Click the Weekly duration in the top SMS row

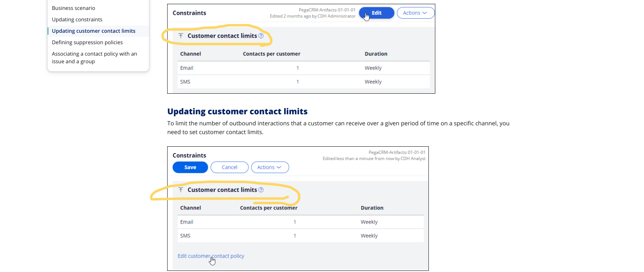point(373,82)
